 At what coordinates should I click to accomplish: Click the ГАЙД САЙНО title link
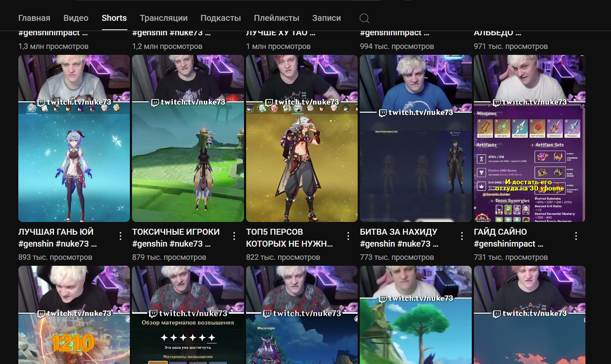(508, 238)
